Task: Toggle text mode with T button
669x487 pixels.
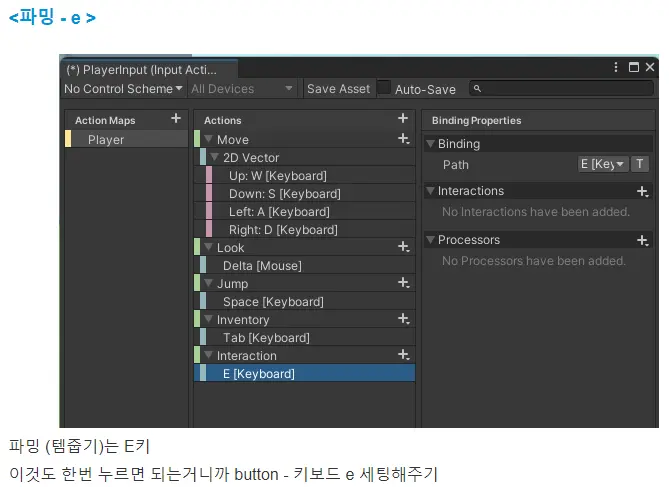Action: [x=640, y=164]
